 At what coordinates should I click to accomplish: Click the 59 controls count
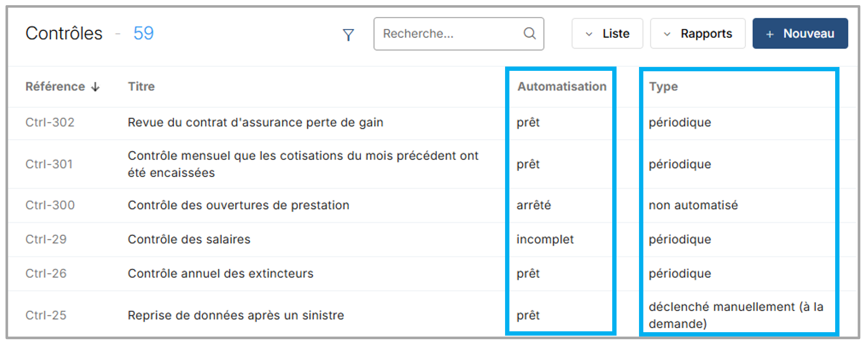point(143,33)
